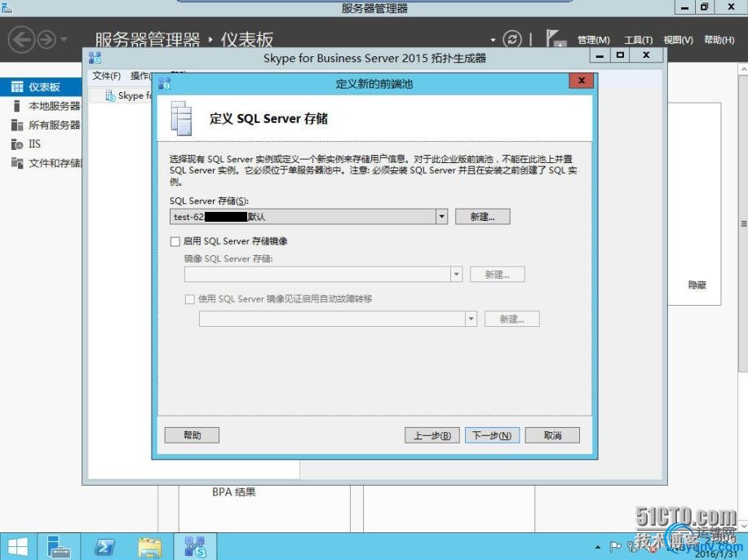Click the Action Center flag in tray

pyautogui.click(x=615, y=547)
